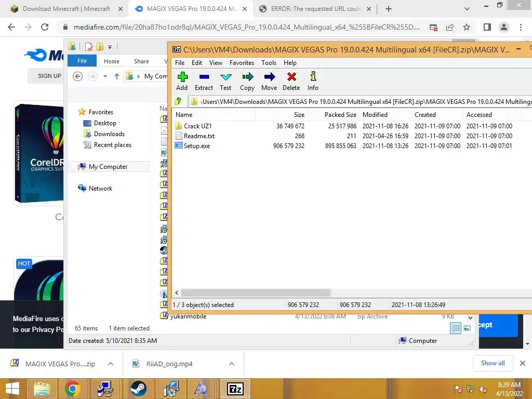Expand options for MAGIX VEGAS Pro zip download

111,364
